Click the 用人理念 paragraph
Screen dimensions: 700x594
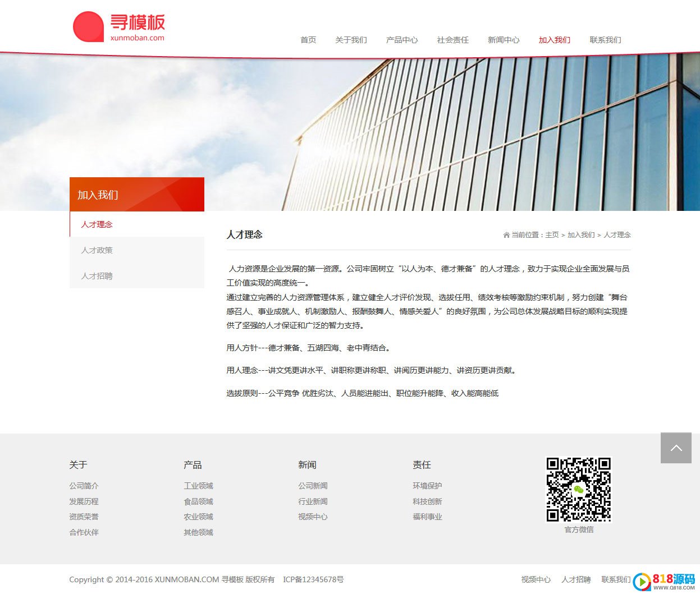tap(371, 370)
